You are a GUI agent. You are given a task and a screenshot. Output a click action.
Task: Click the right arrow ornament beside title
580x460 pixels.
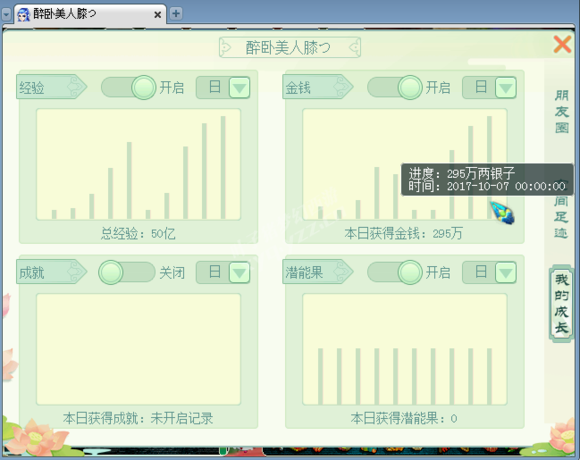354,47
